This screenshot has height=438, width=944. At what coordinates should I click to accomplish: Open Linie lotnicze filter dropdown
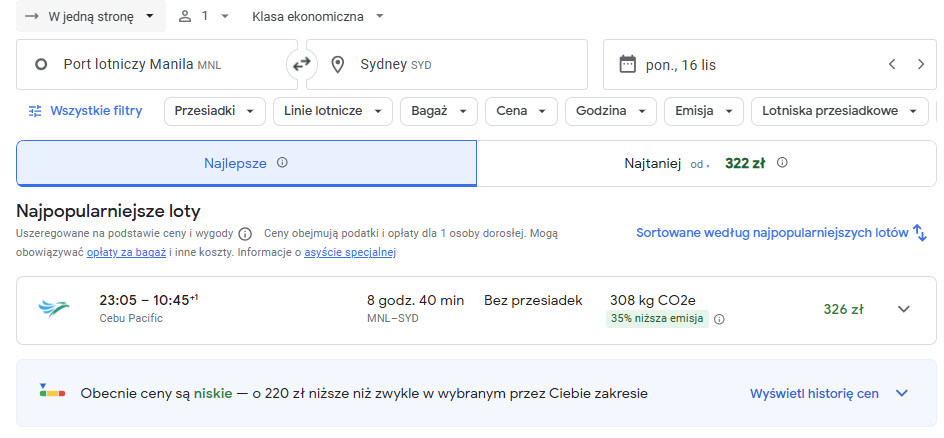tap(333, 111)
